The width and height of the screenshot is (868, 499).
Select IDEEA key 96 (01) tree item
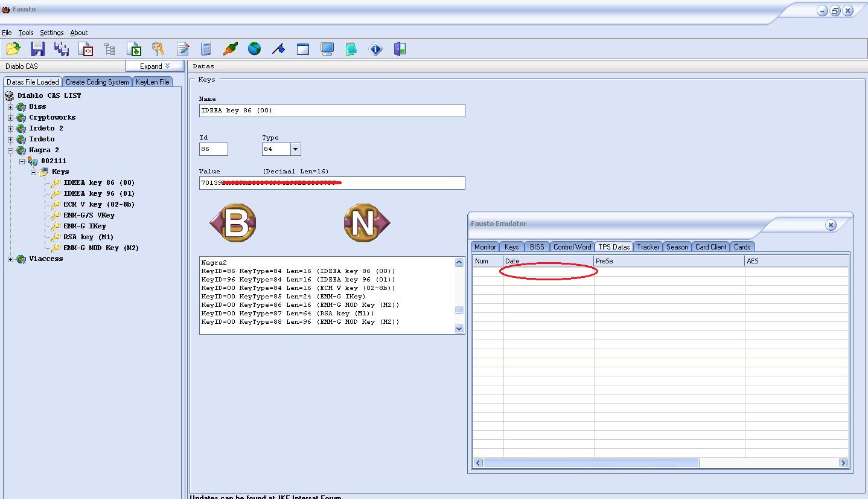(99, 193)
